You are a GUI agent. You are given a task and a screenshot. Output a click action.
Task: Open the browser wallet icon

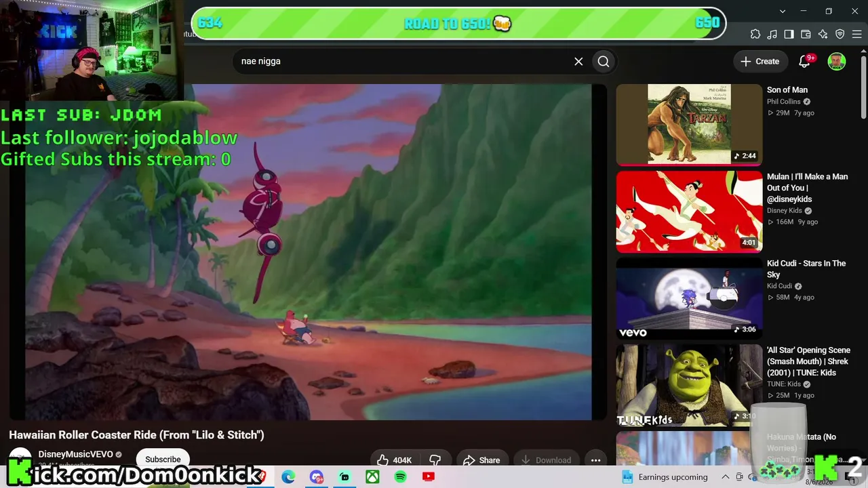click(x=806, y=35)
